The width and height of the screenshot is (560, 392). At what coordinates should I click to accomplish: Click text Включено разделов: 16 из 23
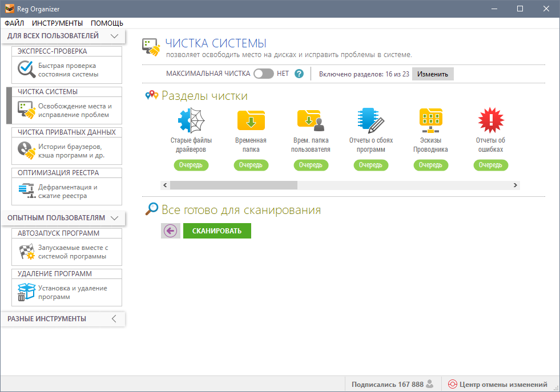[x=364, y=74]
